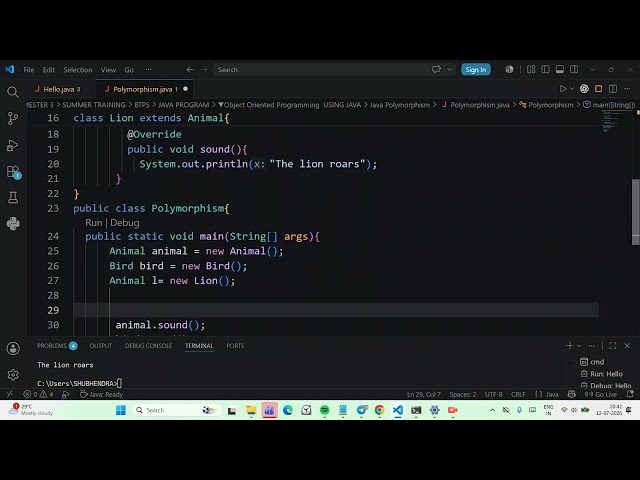Open additional menus ellipsis in menu bar
The height and width of the screenshot is (480, 640).
coord(148,70)
